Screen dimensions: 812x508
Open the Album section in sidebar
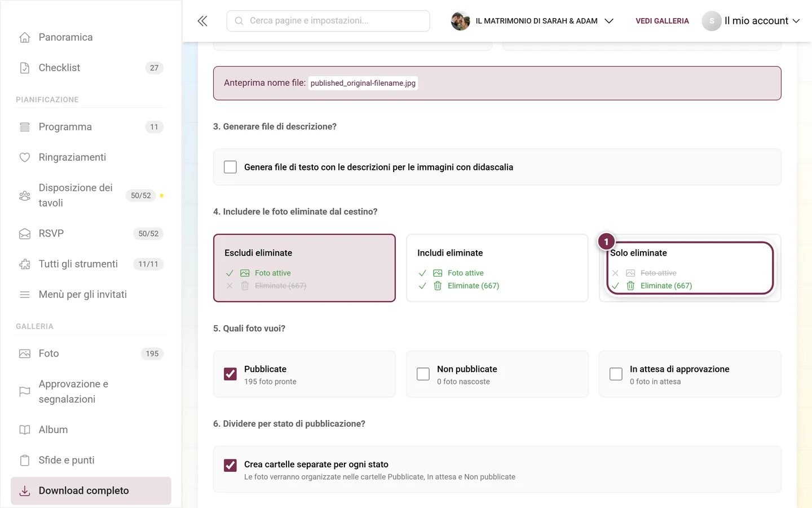pyautogui.click(x=91, y=430)
